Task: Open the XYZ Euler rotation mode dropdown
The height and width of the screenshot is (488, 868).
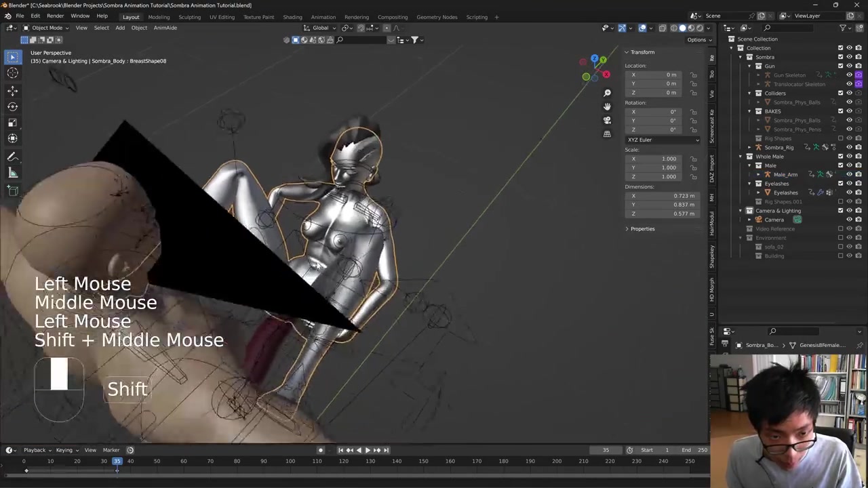Action: point(663,140)
